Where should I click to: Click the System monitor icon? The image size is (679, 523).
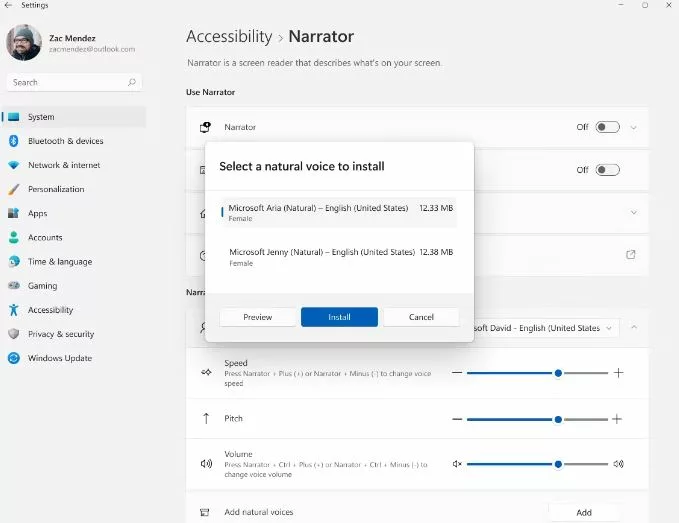click(14, 117)
